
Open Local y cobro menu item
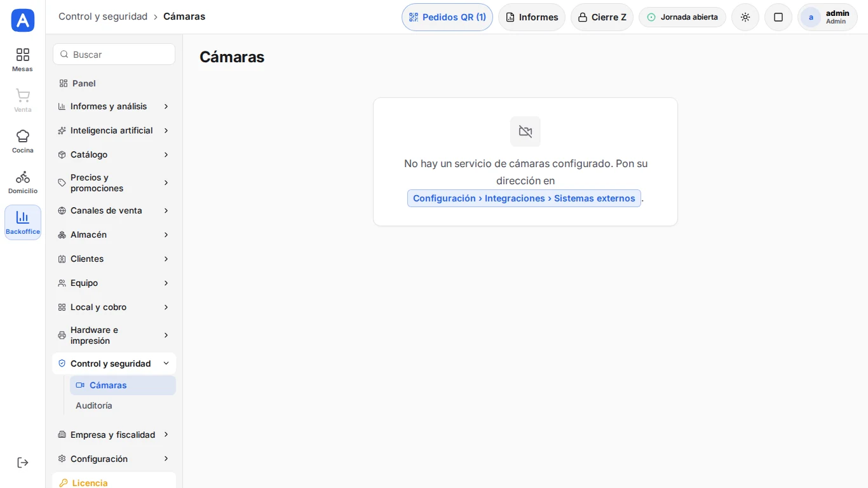pyautogui.click(x=114, y=307)
